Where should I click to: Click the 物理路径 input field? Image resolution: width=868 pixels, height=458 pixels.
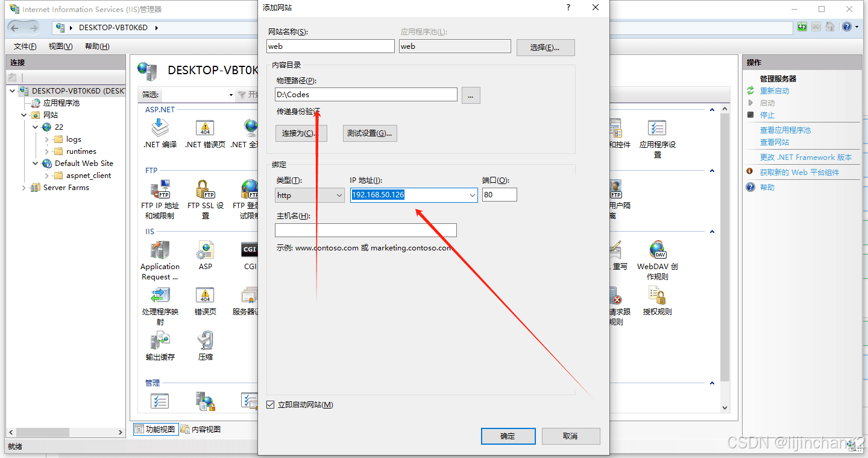[x=366, y=94]
